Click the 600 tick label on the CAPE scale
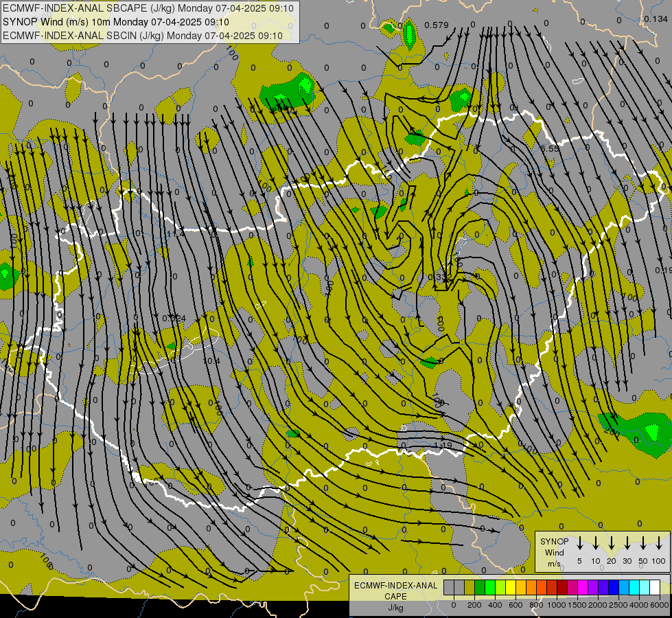 pyautogui.click(x=515, y=605)
